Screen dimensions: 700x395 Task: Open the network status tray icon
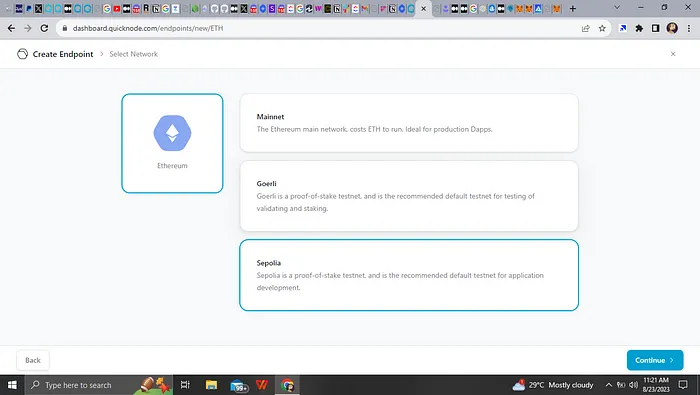tap(621, 385)
